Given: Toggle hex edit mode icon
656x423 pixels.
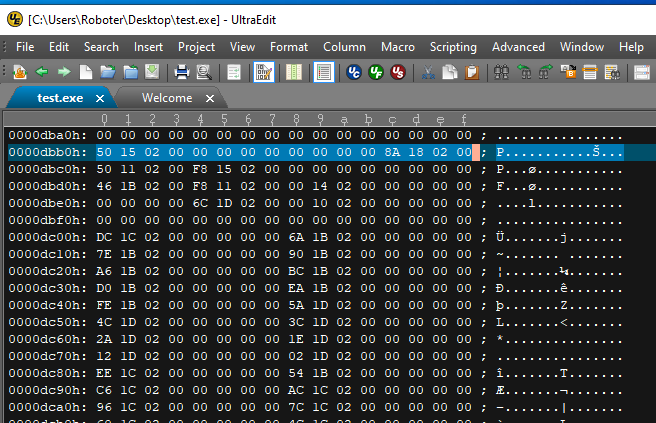Looking at the screenshot, I should coord(264,72).
